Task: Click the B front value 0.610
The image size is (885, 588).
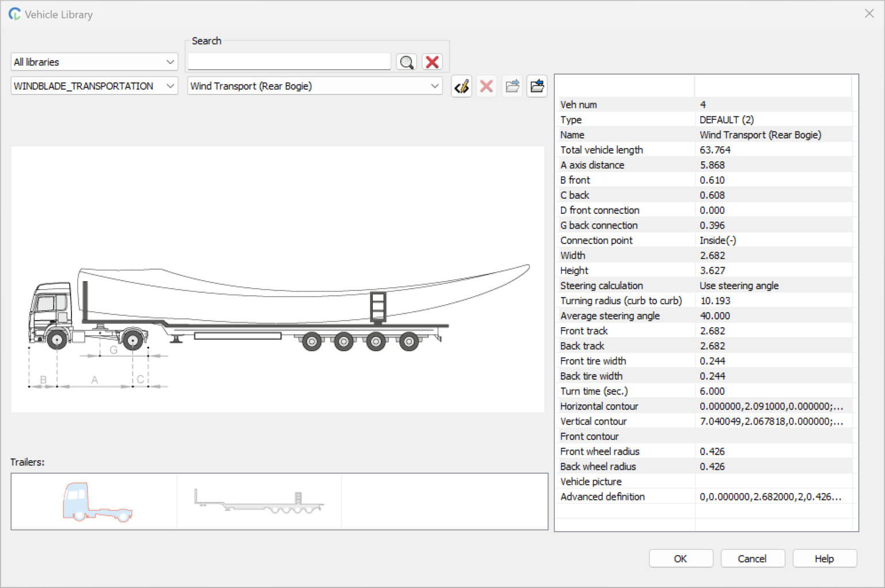Action: (x=712, y=180)
